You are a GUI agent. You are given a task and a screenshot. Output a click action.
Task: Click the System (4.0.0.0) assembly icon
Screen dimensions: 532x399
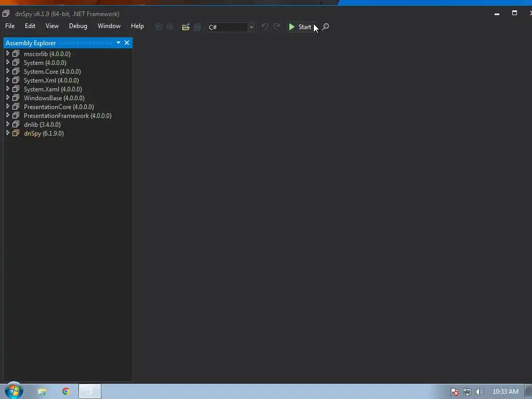coord(16,62)
